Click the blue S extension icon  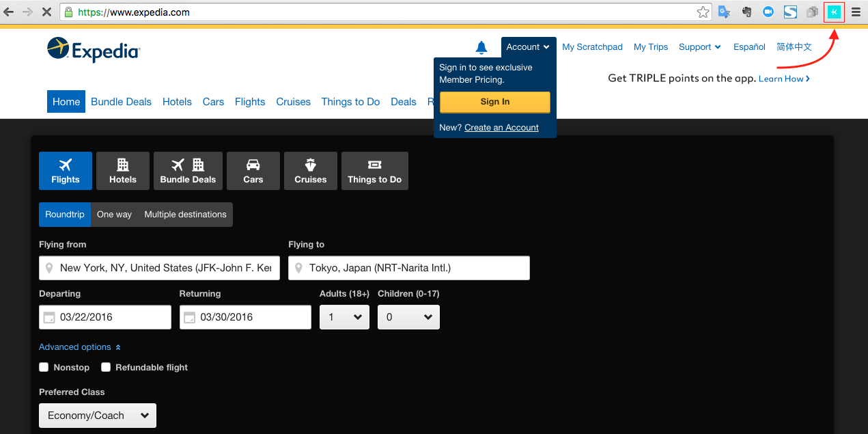click(790, 12)
